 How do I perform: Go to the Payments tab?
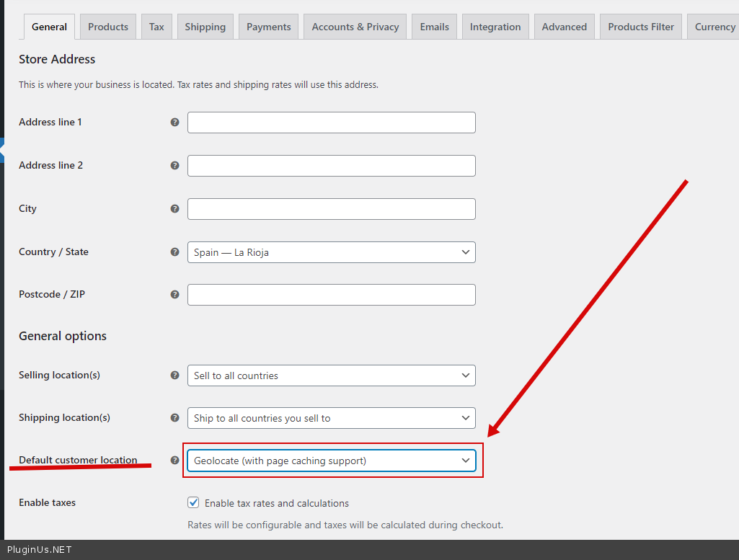268,27
